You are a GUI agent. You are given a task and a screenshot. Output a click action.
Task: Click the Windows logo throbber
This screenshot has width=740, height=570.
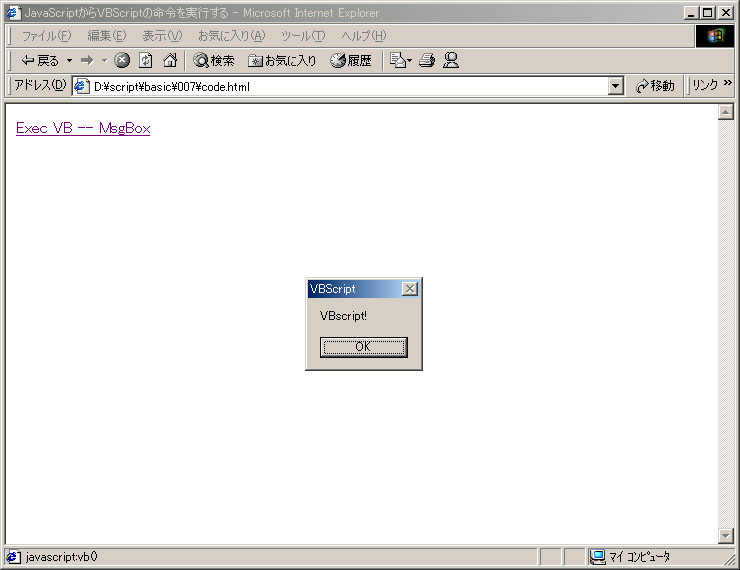715,36
